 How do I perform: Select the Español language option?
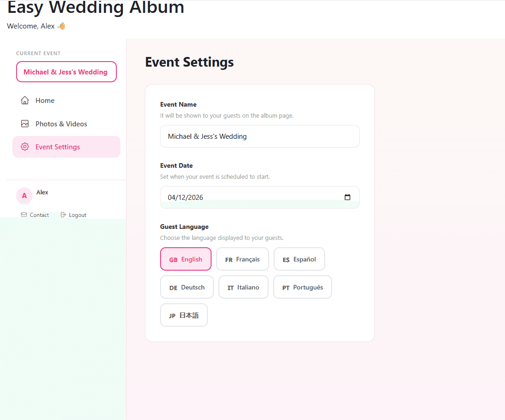coord(299,259)
